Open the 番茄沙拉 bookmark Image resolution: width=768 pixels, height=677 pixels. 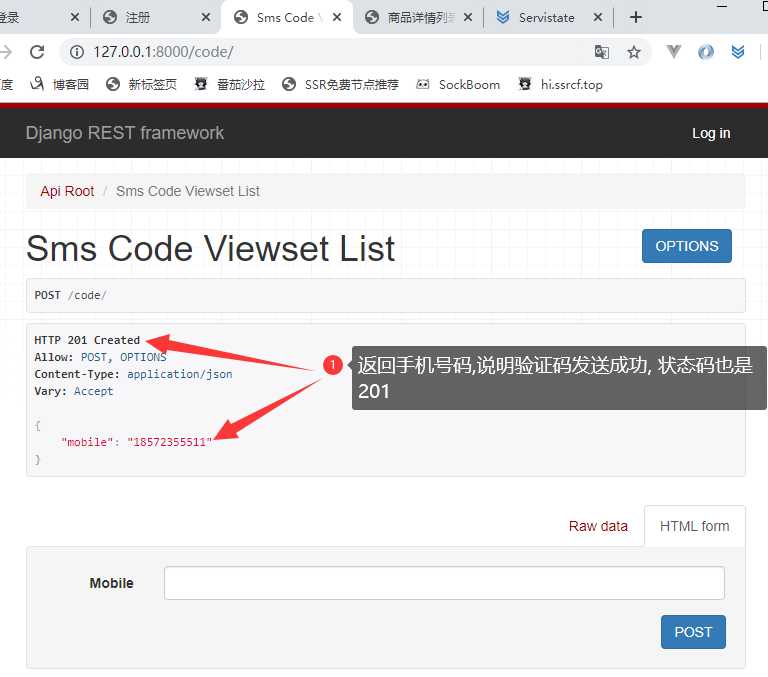tap(229, 84)
